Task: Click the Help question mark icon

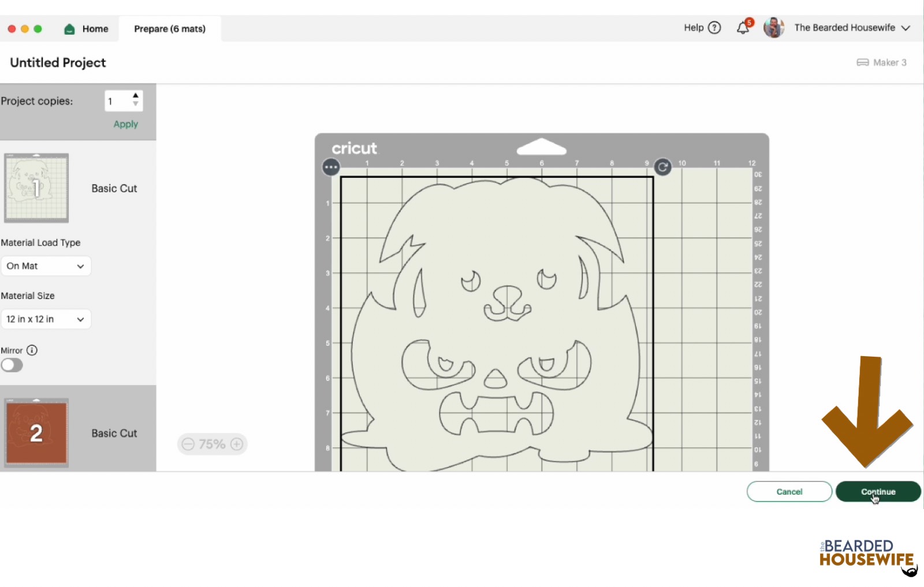Action: (x=714, y=28)
